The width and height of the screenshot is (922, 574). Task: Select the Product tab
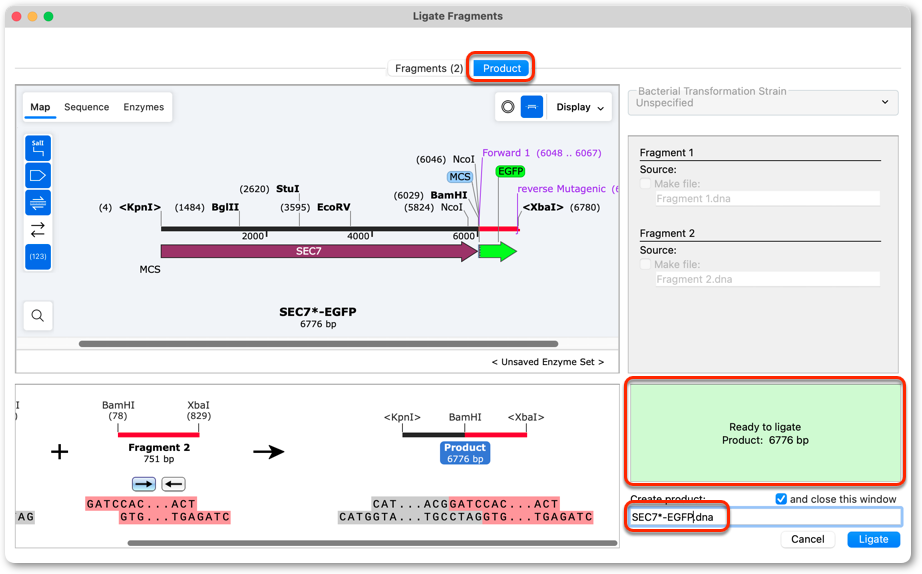502,68
